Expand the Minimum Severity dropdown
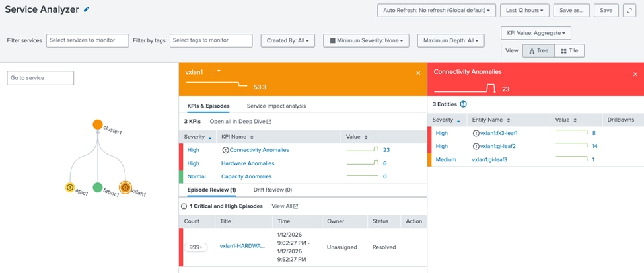The height and width of the screenshot is (273, 644). [x=366, y=41]
